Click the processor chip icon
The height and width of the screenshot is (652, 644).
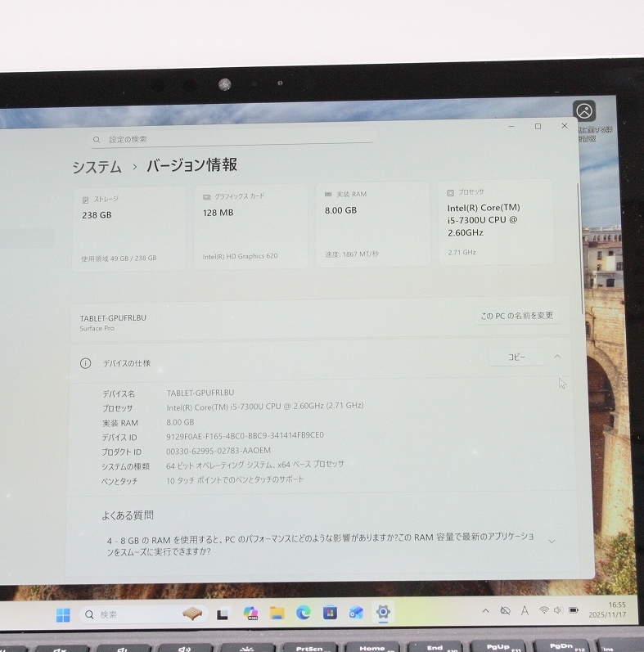(x=450, y=192)
